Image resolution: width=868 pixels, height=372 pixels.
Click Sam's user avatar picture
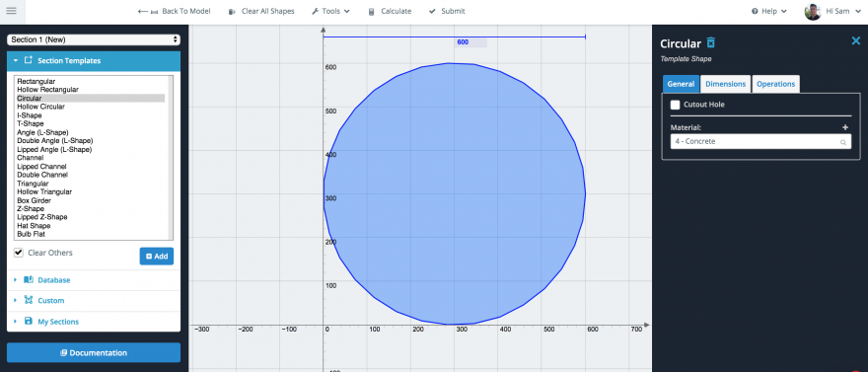pyautogui.click(x=812, y=12)
